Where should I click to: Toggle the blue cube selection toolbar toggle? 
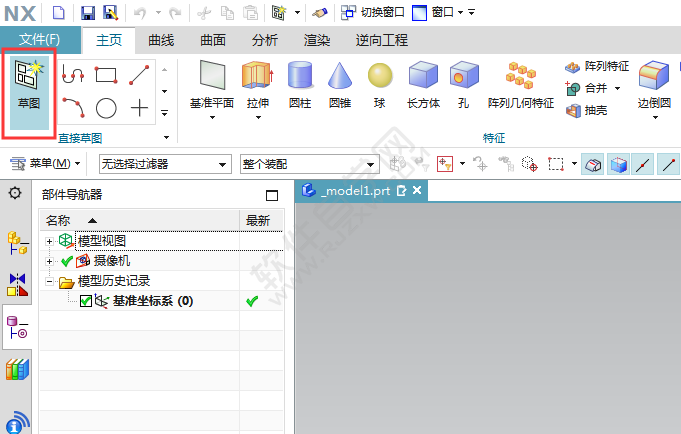coord(618,164)
